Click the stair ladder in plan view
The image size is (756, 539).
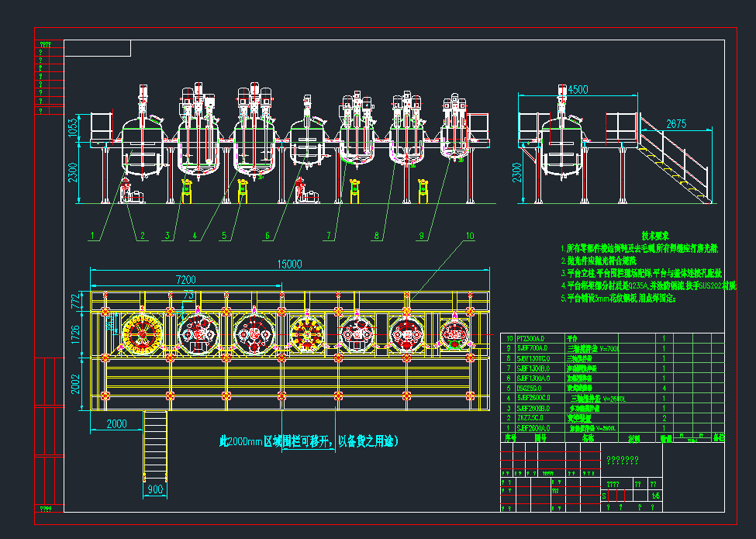click(x=155, y=442)
